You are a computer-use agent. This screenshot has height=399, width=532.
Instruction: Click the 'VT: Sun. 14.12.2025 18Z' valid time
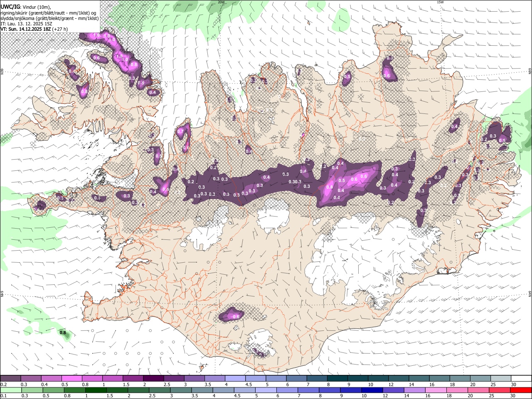(x=25, y=29)
